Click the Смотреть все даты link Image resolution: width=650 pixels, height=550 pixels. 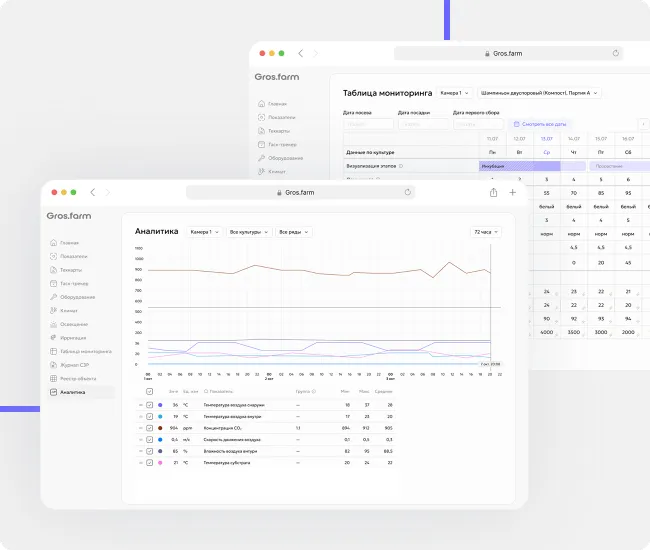[542, 124]
